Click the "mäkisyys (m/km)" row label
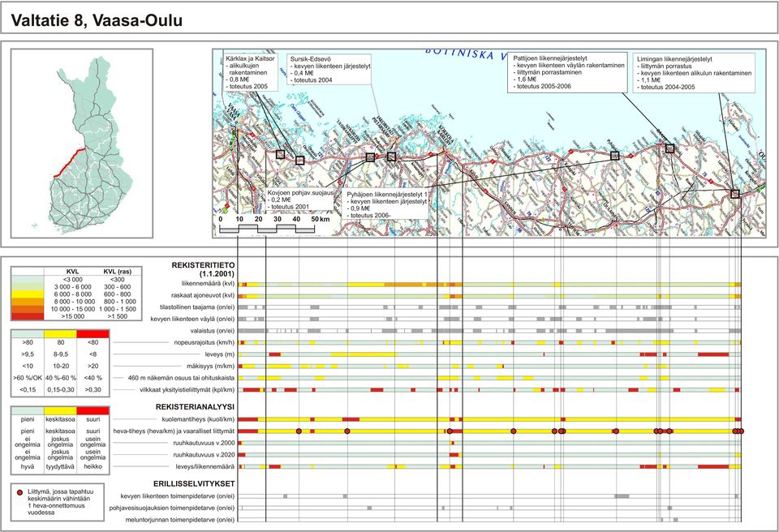This screenshot has height=532, width=779. coord(211,366)
